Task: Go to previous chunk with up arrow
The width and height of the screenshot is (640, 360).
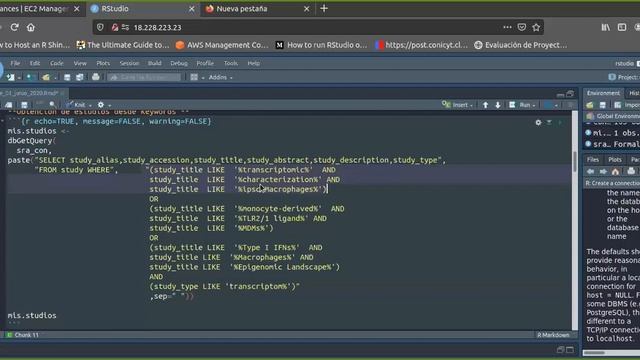Action: pos(485,105)
